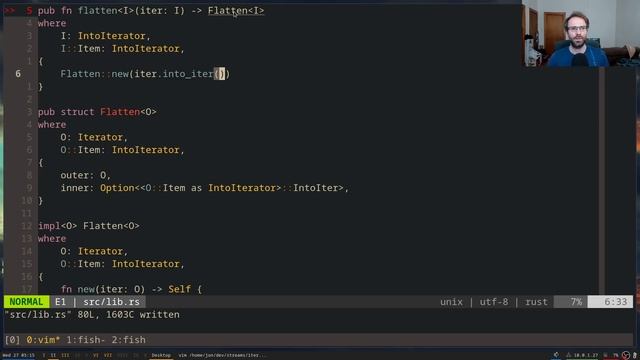Click the rust filetype indicator

[x=536, y=302]
